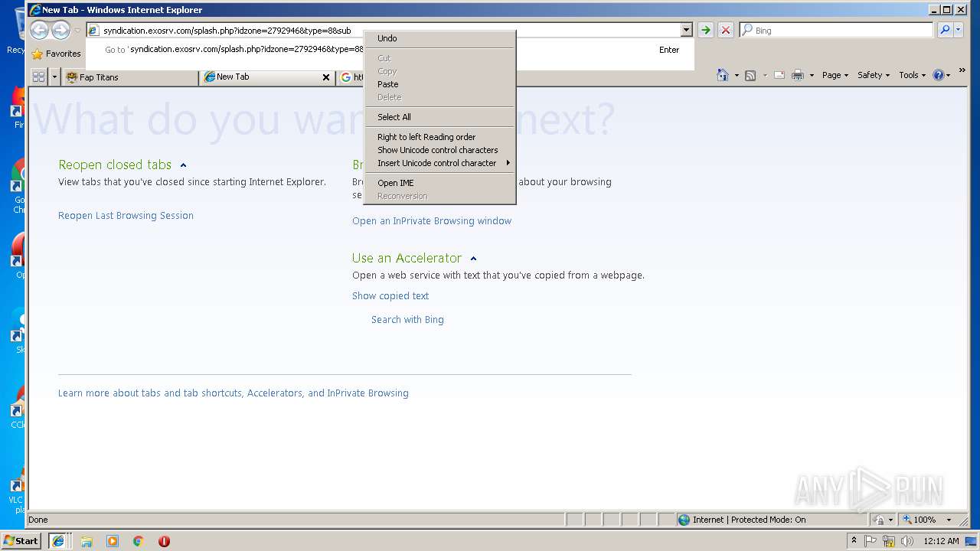
Task: Choose Select All in the context menu
Action: pyautogui.click(x=439, y=117)
